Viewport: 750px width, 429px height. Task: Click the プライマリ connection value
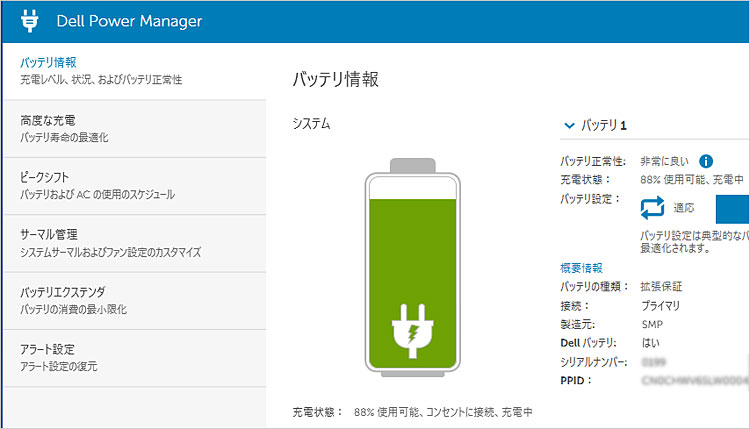(660, 306)
